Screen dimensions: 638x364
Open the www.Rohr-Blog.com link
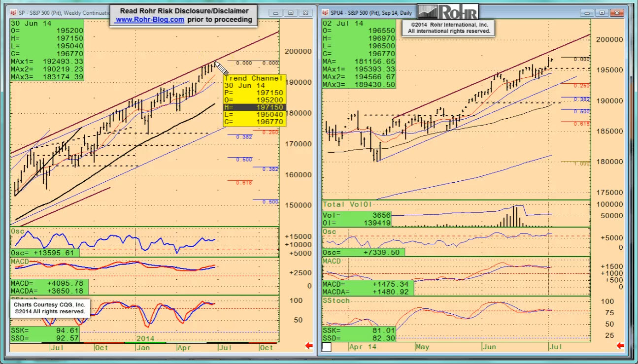point(150,20)
